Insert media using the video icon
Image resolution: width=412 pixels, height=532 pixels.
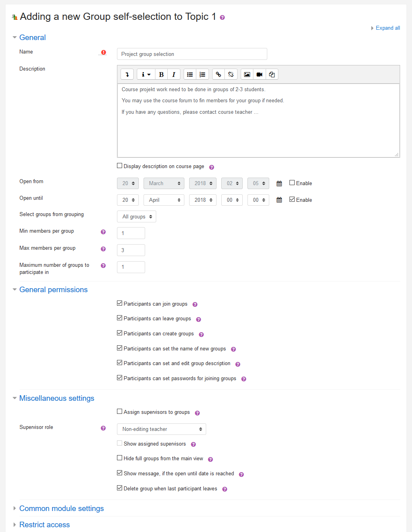click(259, 74)
